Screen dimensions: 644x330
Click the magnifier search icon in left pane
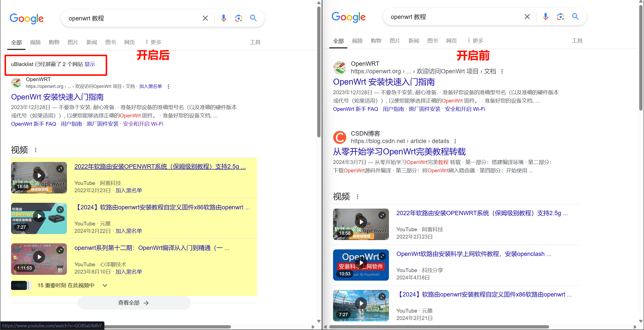tap(253, 18)
